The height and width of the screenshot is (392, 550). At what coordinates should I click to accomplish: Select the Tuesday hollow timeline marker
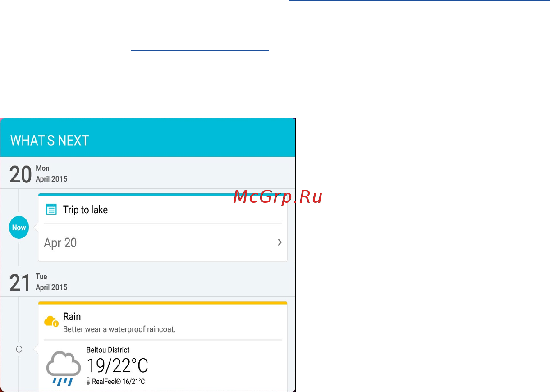[x=19, y=349]
